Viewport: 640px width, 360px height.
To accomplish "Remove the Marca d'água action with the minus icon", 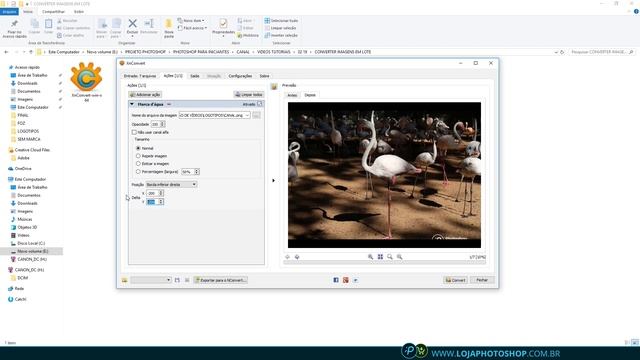I will [169, 104].
